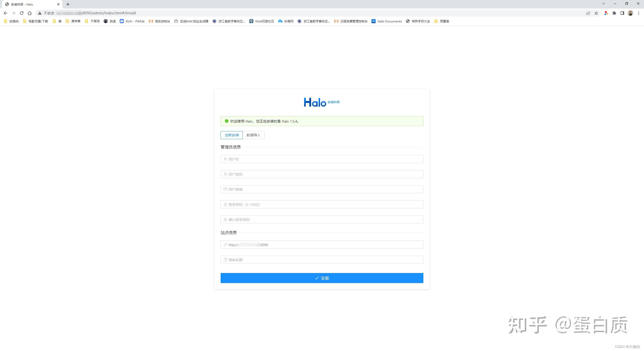Switch to the 数据导入 tab
The width and height of the screenshot is (644, 351).
254,135
